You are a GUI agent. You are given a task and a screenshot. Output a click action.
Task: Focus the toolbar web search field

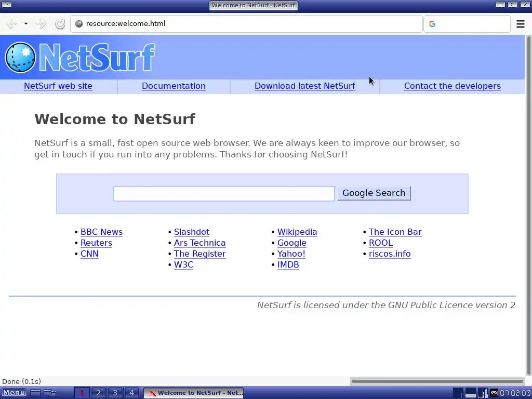click(467, 24)
